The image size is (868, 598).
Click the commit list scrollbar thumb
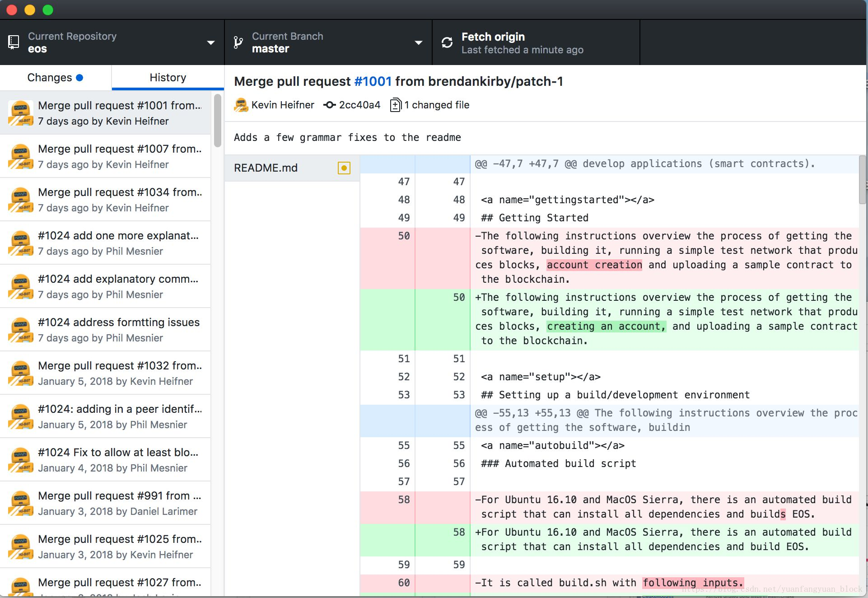218,120
